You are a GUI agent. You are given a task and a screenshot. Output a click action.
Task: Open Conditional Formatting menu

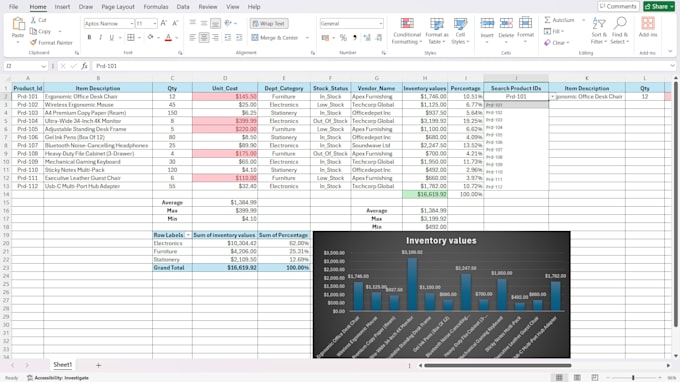(x=407, y=31)
